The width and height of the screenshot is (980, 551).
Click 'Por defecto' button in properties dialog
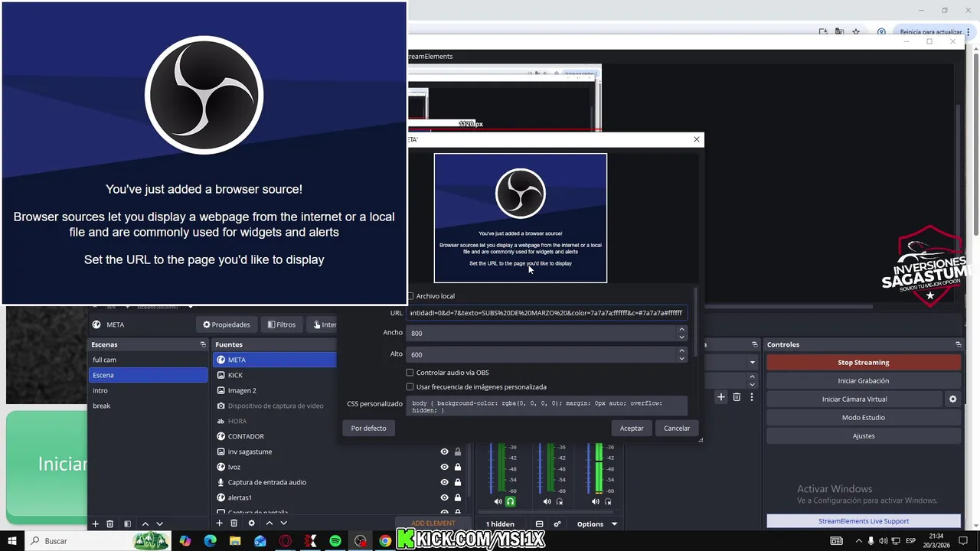[368, 428]
